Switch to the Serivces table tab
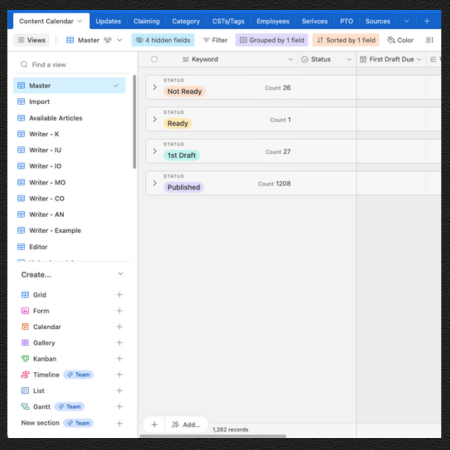450x450 pixels. [314, 21]
